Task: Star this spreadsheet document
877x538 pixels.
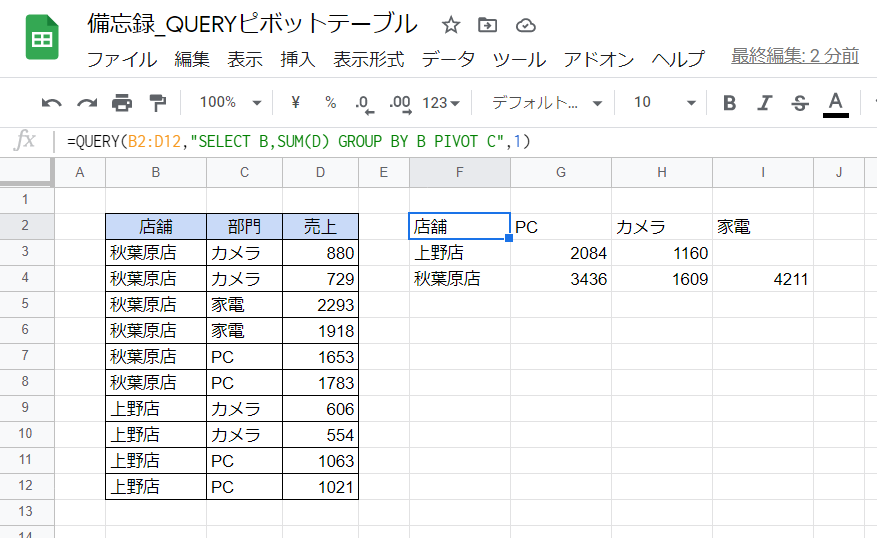Action: tap(451, 25)
